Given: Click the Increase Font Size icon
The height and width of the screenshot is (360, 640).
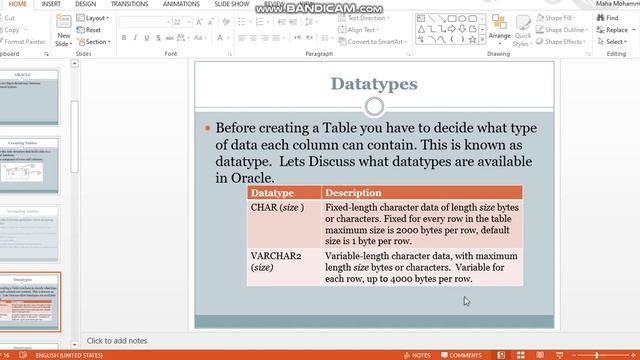Looking at the screenshot, I should click(x=199, y=22).
